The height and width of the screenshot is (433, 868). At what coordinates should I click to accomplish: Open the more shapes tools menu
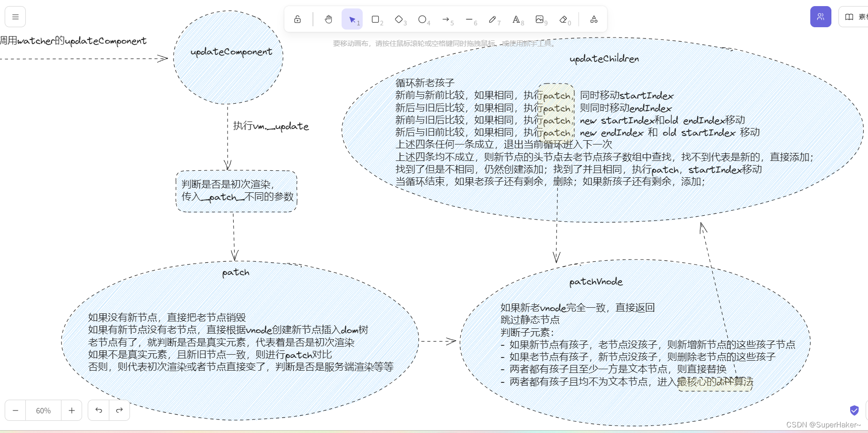(594, 19)
